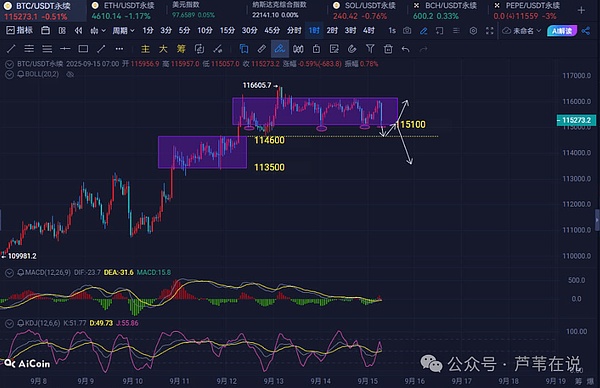The height and width of the screenshot is (388, 600).
Task: Select the rectangle drawing tool
Action: click(x=83, y=49)
